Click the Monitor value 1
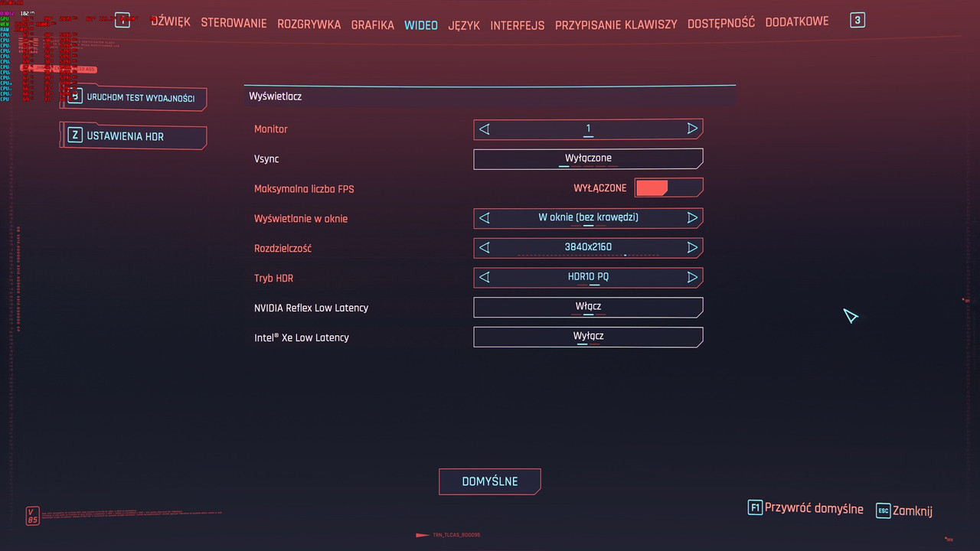Viewport: 980px width, 551px height. (x=588, y=129)
